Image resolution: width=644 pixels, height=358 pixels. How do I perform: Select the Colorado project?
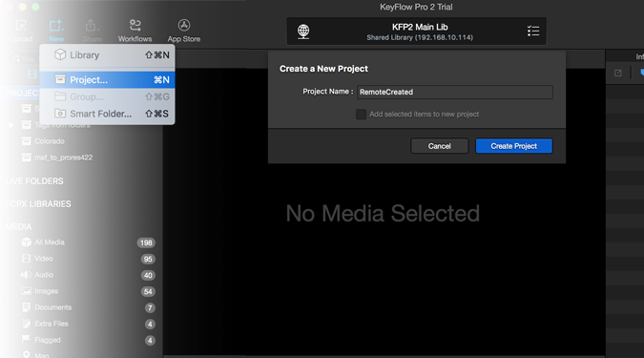point(50,141)
